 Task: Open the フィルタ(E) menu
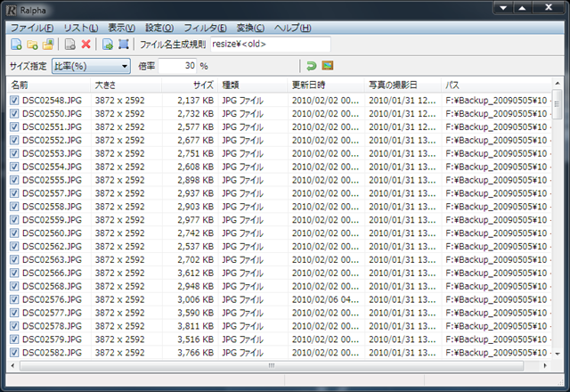coord(205,28)
